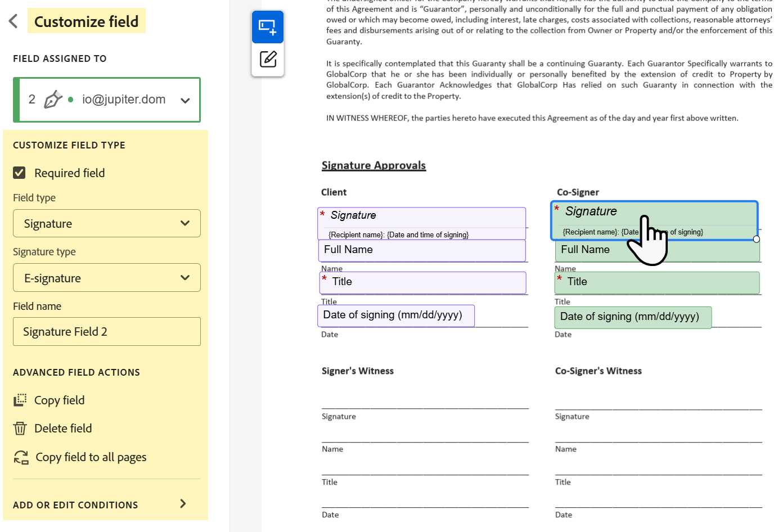Click the Required field label text

point(70,173)
